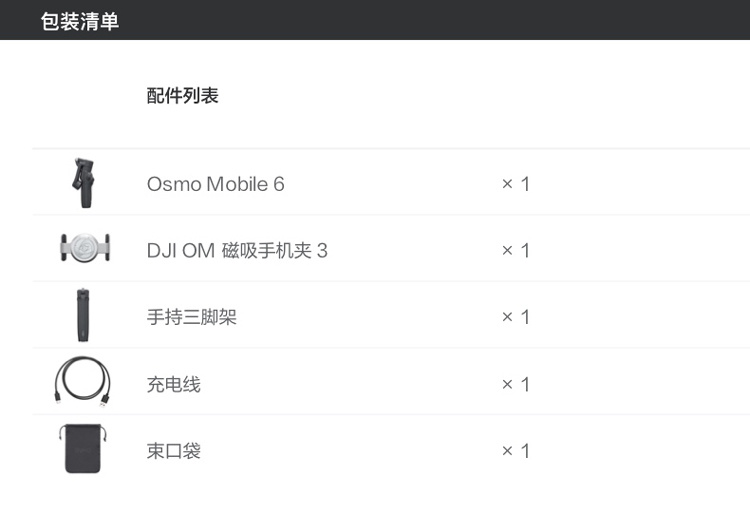The image size is (750, 515).
Task: Click the 手持三脚架 item name
Action: click(192, 317)
